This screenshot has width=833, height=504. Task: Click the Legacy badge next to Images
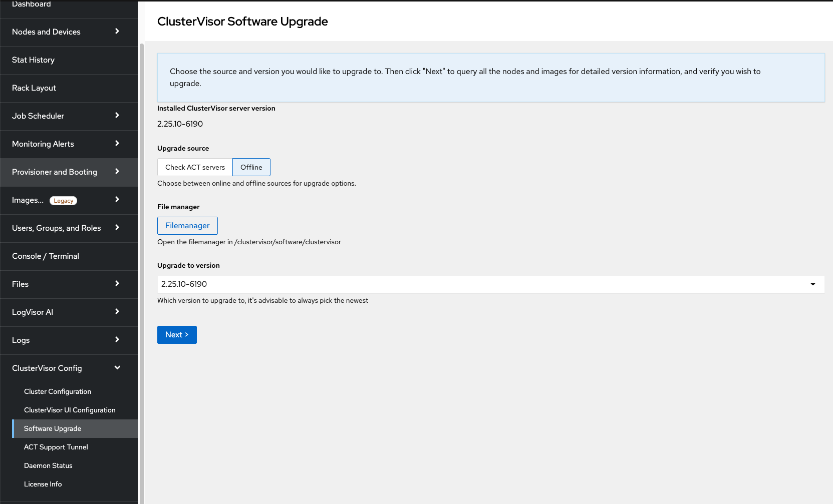(63, 201)
